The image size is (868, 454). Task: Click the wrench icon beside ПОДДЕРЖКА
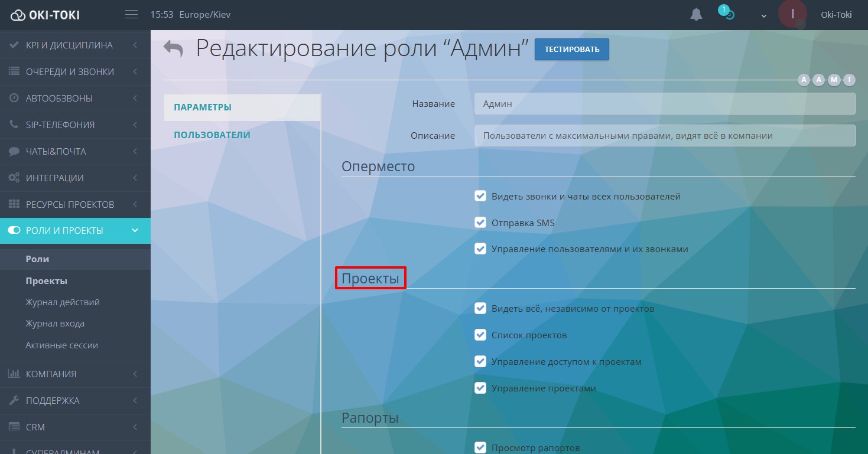[14, 400]
